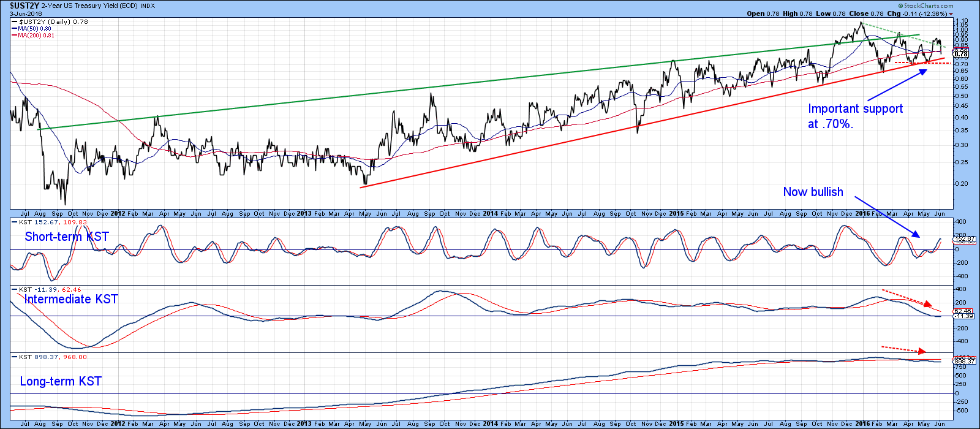Click the 'Short-term KST' panel label
This screenshot has height=429, width=980.
coord(66,237)
